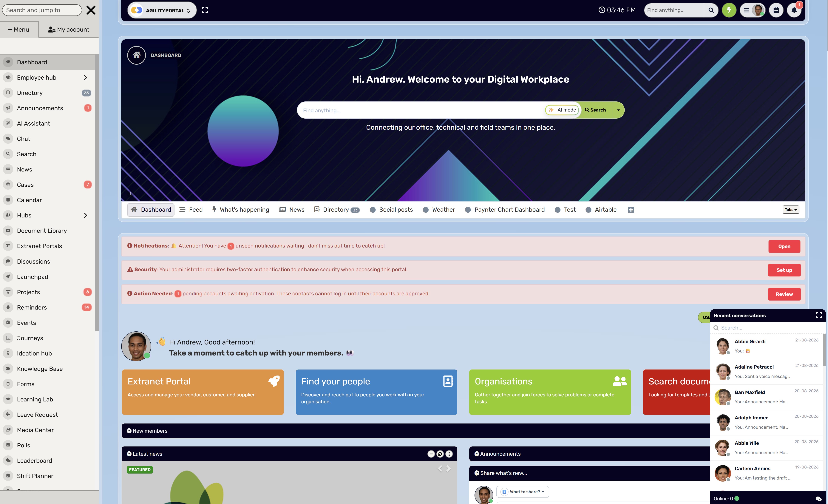Click the chat bubbles icon next to Online status
The height and width of the screenshot is (504, 828).
(x=818, y=499)
